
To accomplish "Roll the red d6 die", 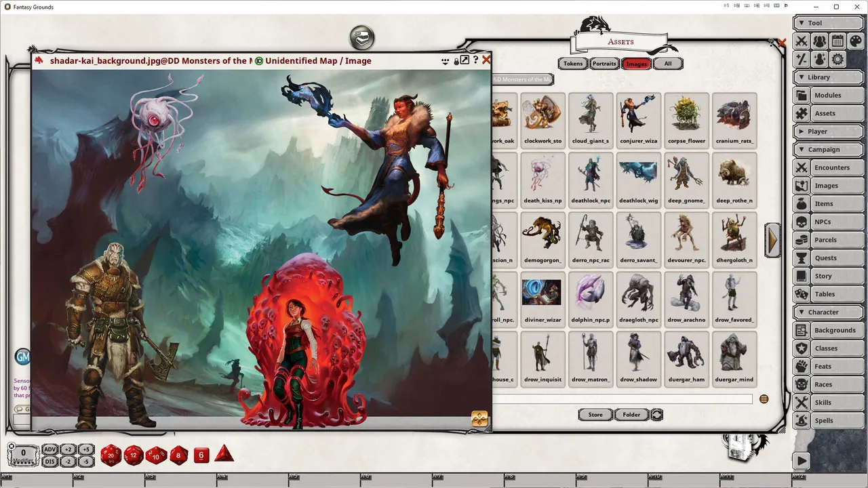I will pyautogui.click(x=201, y=455).
